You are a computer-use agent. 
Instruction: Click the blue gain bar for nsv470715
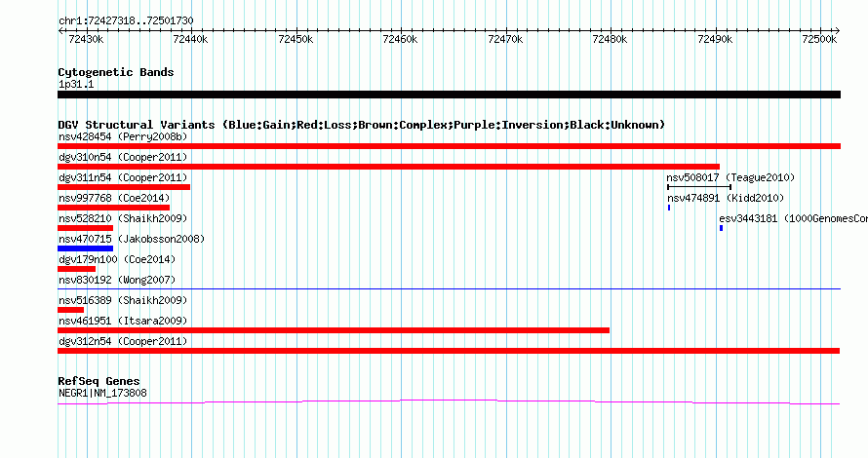point(85,248)
